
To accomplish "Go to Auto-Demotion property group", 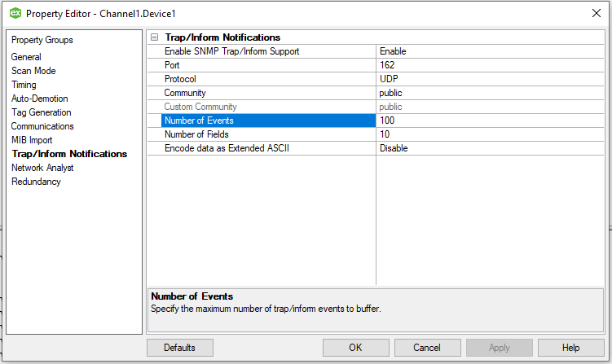I will pyautogui.click(x=39, y=99).
